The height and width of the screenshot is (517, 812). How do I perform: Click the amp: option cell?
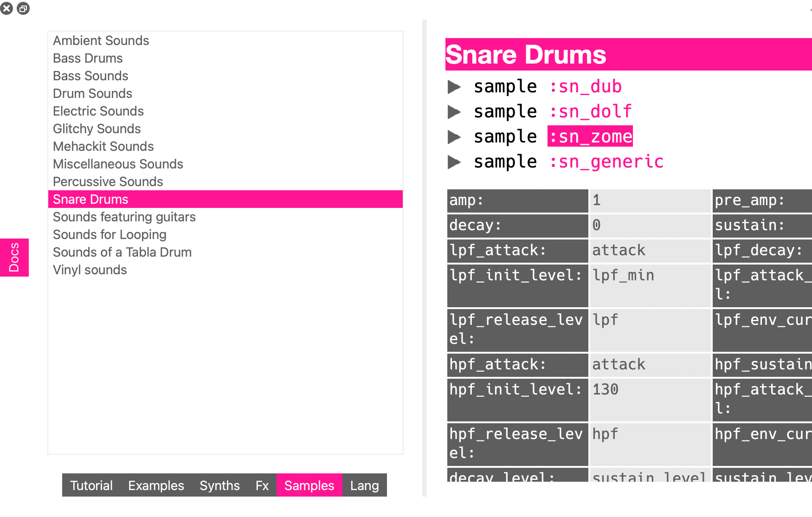[517, 200]
